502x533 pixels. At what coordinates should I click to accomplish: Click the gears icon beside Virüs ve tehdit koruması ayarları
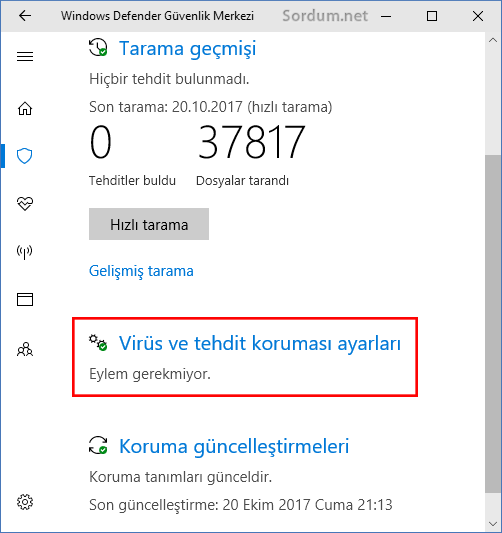98,343
